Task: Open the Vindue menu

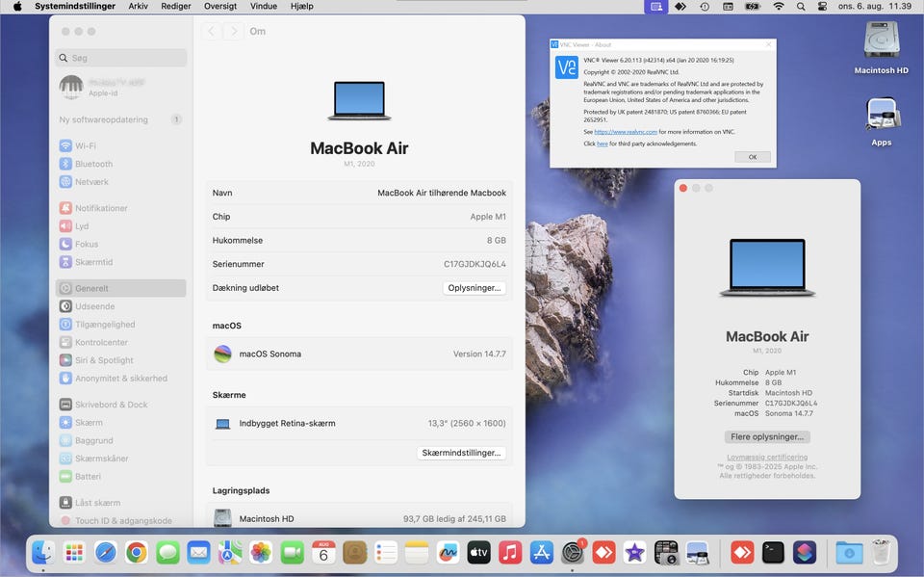Action: (x=263, y=7)
